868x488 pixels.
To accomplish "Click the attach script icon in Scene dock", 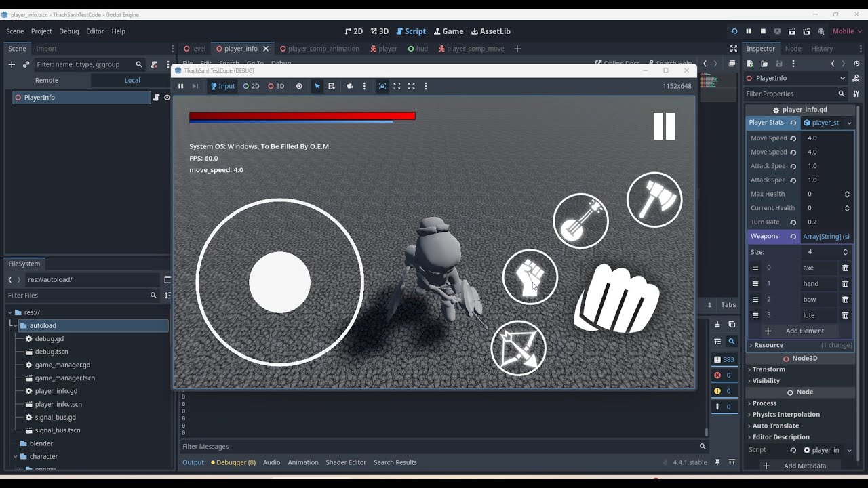I will pyautogui.click(x=154, y=64).
